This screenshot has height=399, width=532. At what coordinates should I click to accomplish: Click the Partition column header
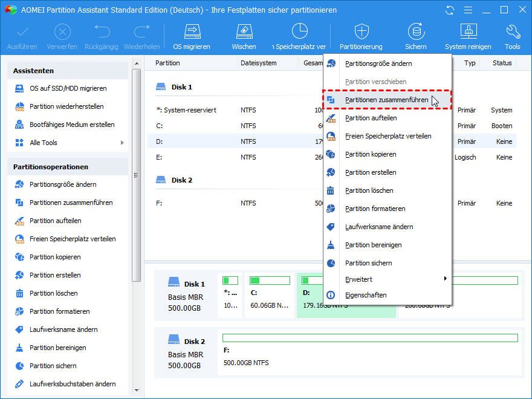[167, 63]
